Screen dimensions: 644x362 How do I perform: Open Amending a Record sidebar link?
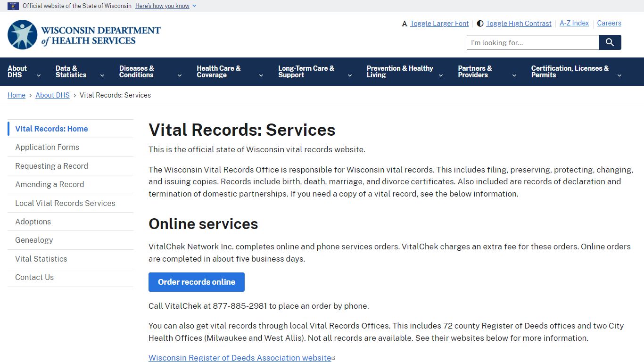click(x=71, y=184)
